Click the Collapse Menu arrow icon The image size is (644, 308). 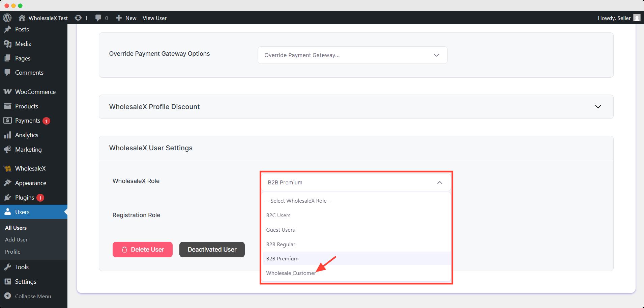coord(7,296)
